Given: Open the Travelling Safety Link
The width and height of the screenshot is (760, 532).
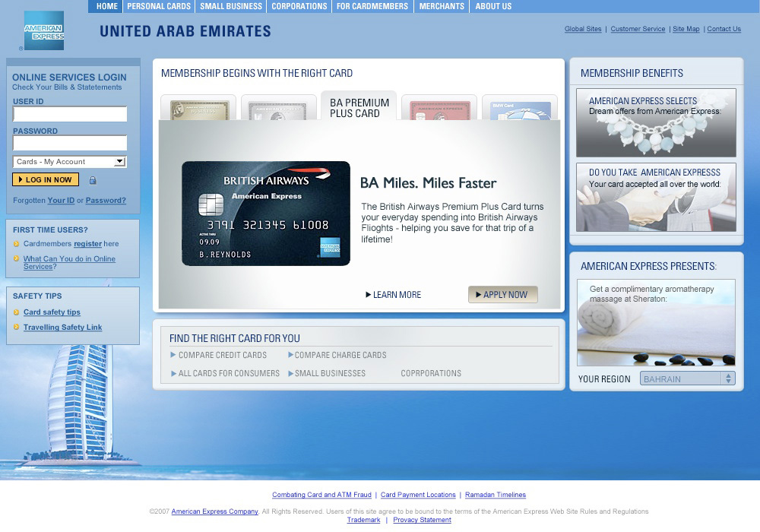Looking at the screenshot, I should coord(62,328).
